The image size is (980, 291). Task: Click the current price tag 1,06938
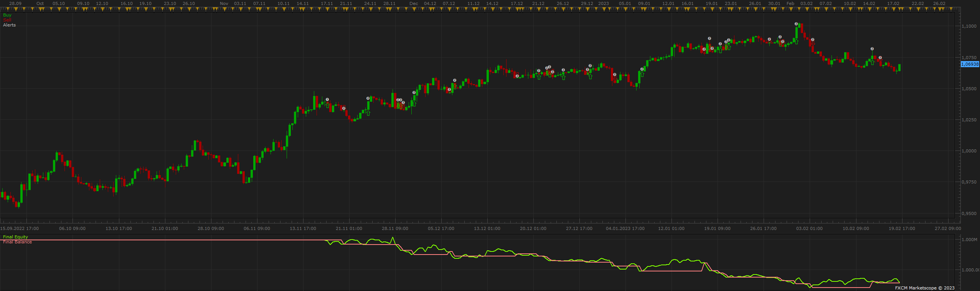click(x=970, y=64)
